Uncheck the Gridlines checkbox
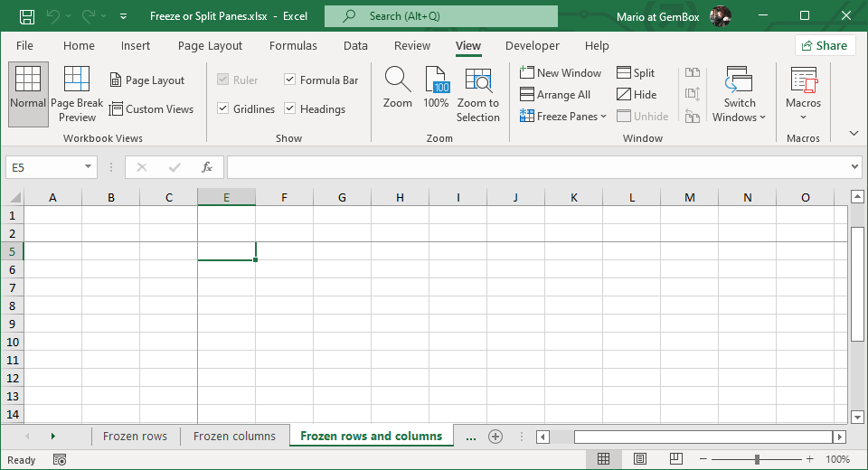 coord(223,108)
